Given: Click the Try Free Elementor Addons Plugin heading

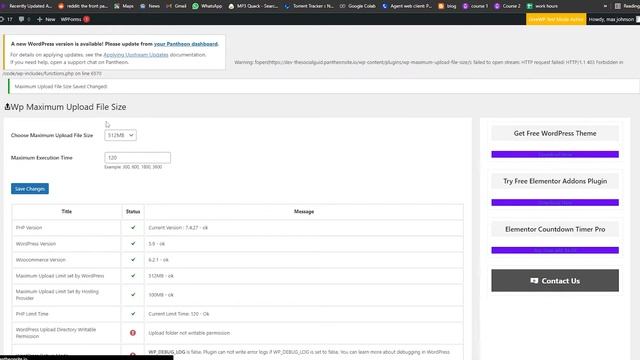Looking at the screenshot, I should click(555, 181).
